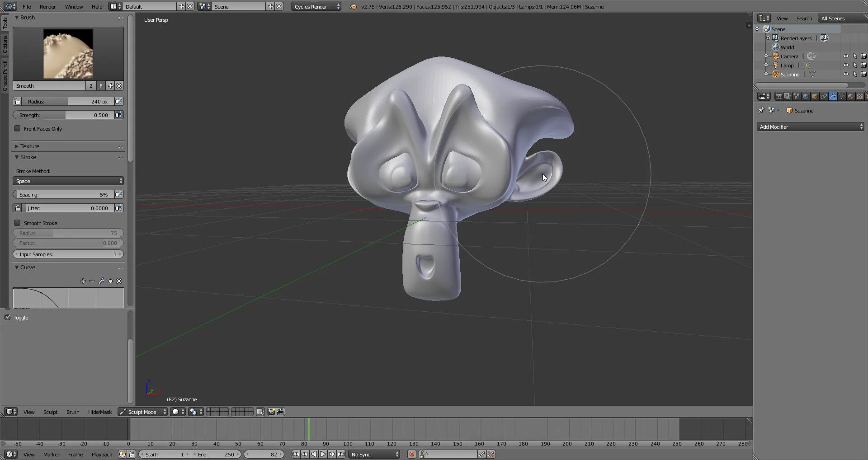Expand the Suzanne tree item in outliner
This screenshot has height=460, width=868.
click(x=766, y=74)
